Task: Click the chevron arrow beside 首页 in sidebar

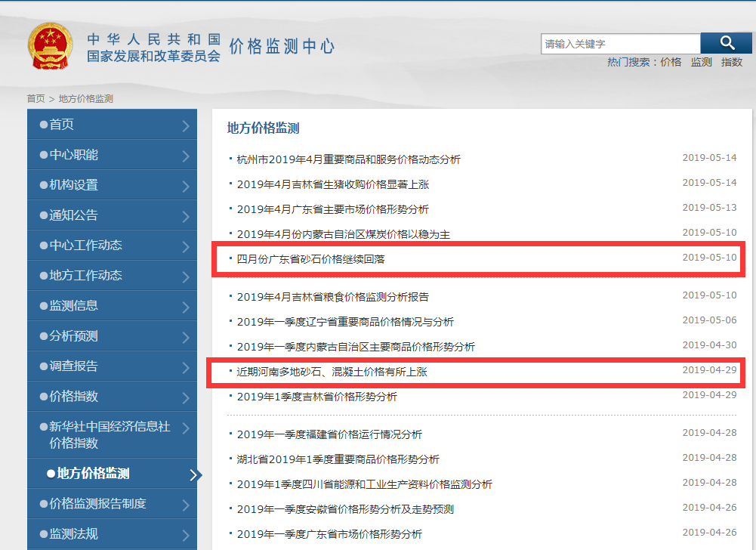Action: point(186,125)
